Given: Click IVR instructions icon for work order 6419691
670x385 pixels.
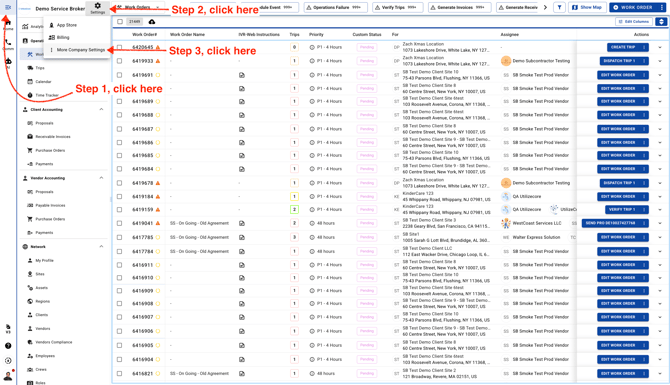Looking at the screenshot, I should [x=241, y=75].
